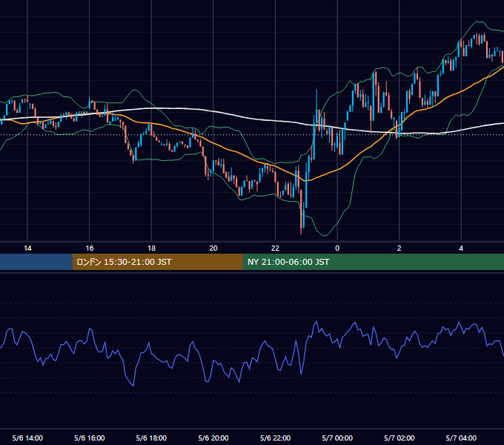Screen dimensions: 504x445
Task: Click the 22 hour axis label
Action: click(275, 248)
